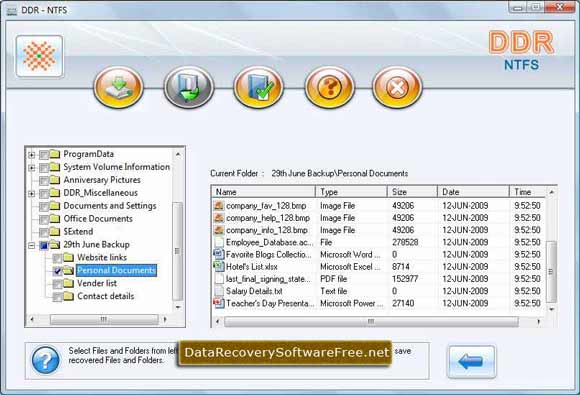Sort files by the Size column header
Image resolution: width=580 pixels, height=395 pixels.
pos(412,192)
